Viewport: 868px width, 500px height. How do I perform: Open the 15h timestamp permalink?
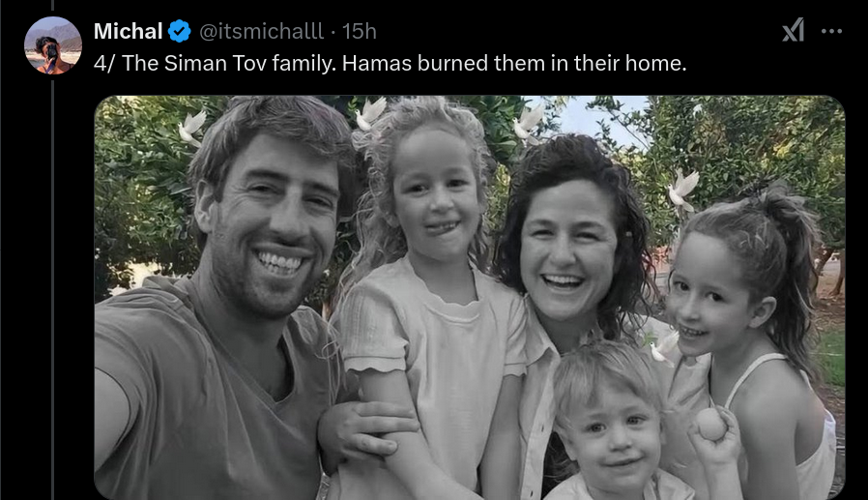(359, 32)
